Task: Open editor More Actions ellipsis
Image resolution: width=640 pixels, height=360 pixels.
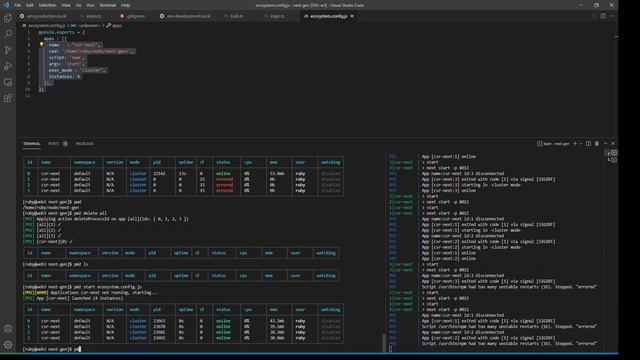Action: pyautogui.click(x=612, y=16)
